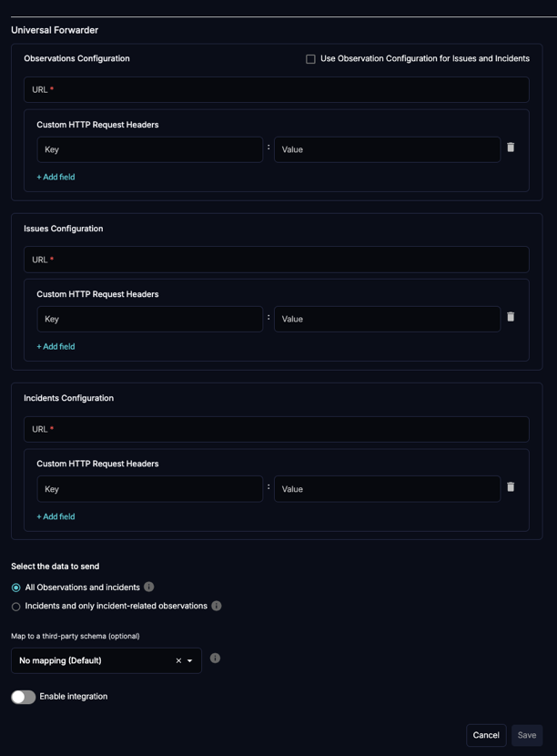Delete the Observations header row trash icon
This screenshot has width=557, height=756.
tap(511, 148)
